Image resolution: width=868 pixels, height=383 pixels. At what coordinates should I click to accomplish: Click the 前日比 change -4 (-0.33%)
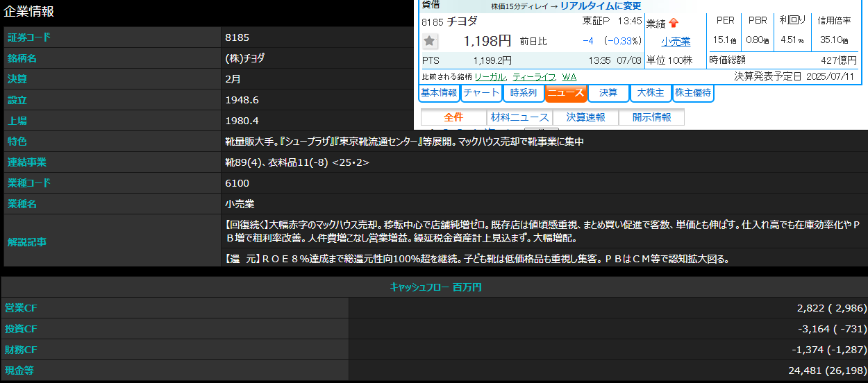click(613, 41)
